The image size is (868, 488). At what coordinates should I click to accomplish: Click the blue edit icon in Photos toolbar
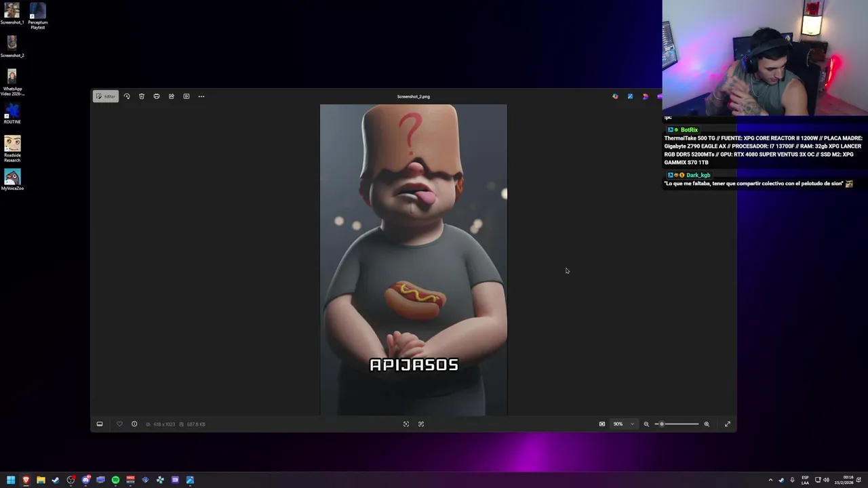(x=630, y=96)
